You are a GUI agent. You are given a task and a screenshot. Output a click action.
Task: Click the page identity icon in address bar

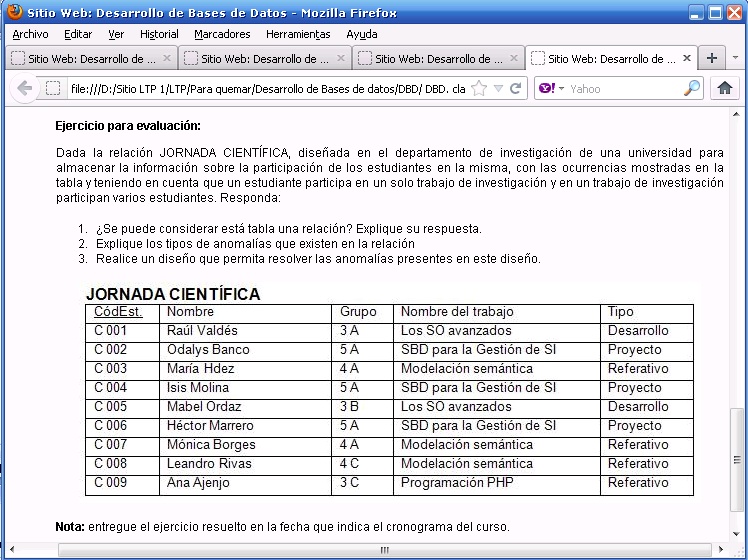54,89
